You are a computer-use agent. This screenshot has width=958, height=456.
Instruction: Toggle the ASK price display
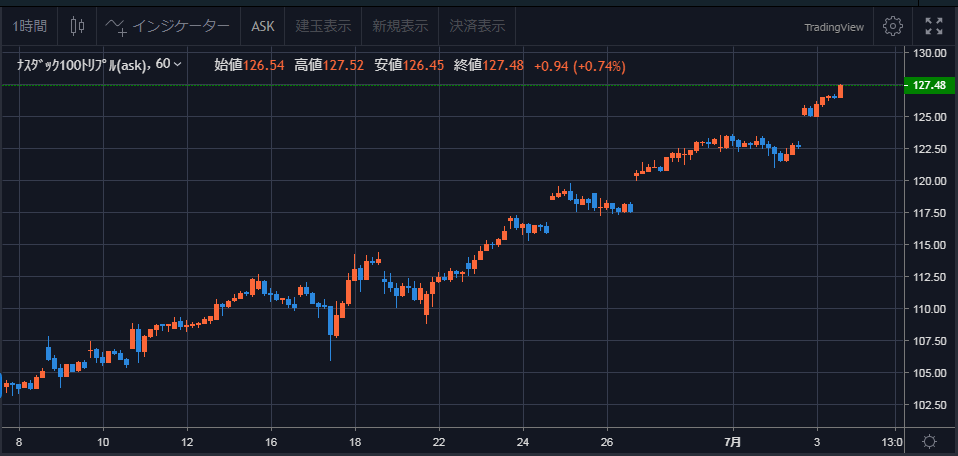pyautogui.click(x=263, y=26)
